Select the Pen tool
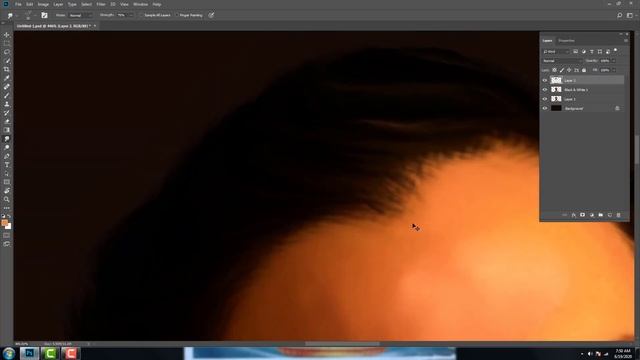This screenshot has width=640, height=360. [7, 156]
